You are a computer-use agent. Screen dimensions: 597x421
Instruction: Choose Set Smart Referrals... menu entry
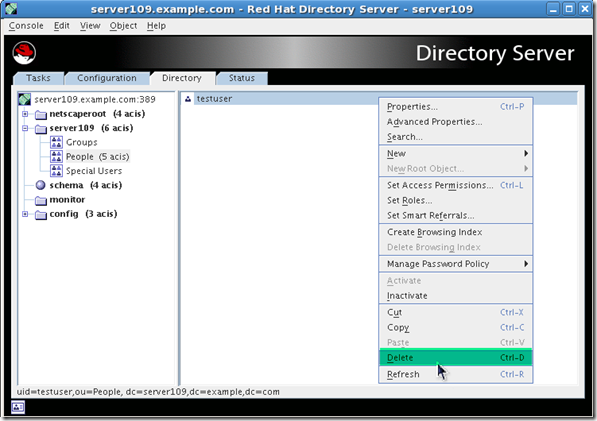click(x=456, y=215)
